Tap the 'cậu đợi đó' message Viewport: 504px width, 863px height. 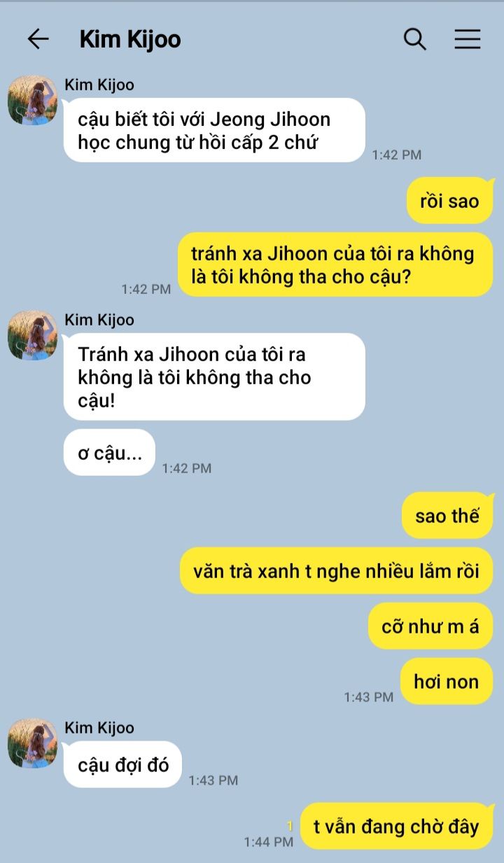123,764
